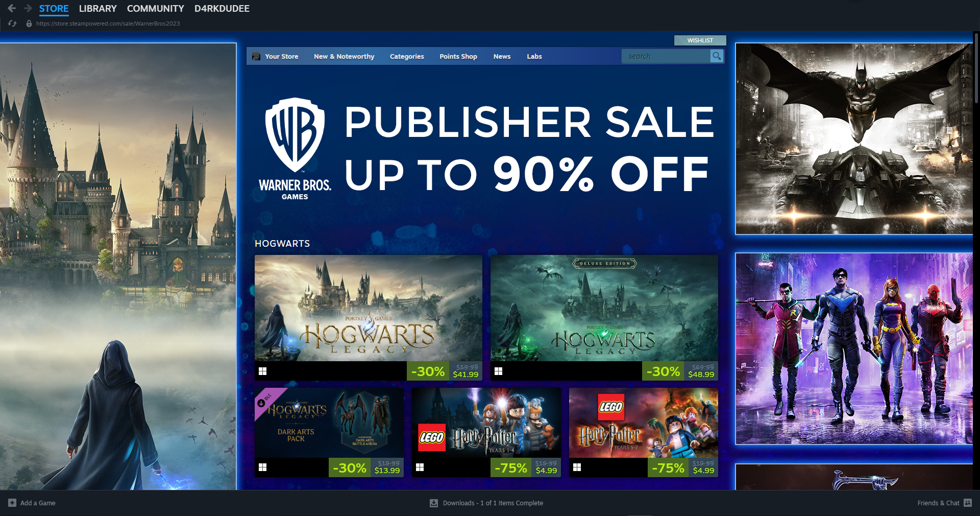This screenshot has height=516, width=980.
Task: Open the STORE tab
Action: [54, 9]
